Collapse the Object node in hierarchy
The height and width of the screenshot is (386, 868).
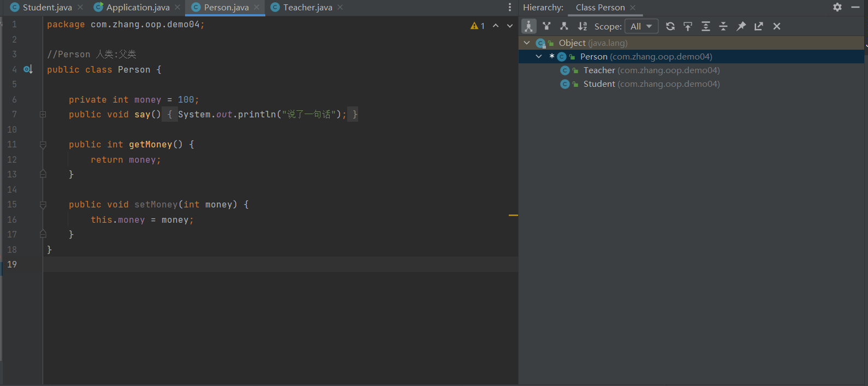pyautogui.click(x=527, y=43)
